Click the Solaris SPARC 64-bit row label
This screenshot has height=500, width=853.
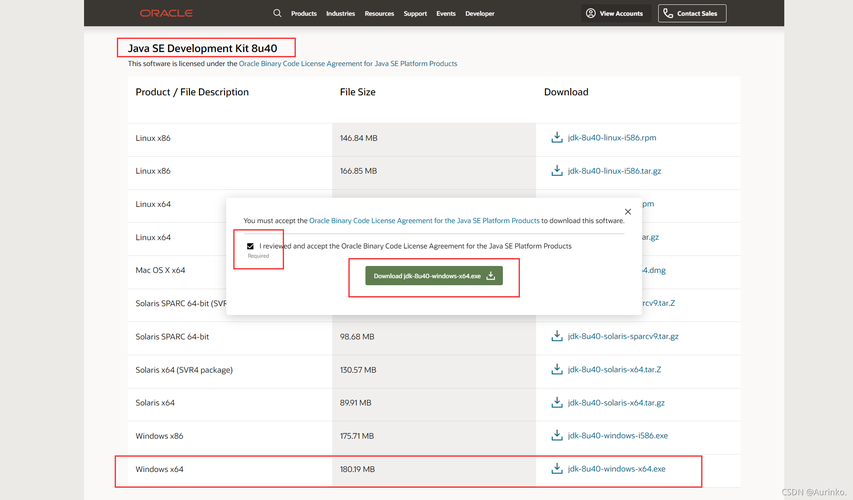[172, 337]
